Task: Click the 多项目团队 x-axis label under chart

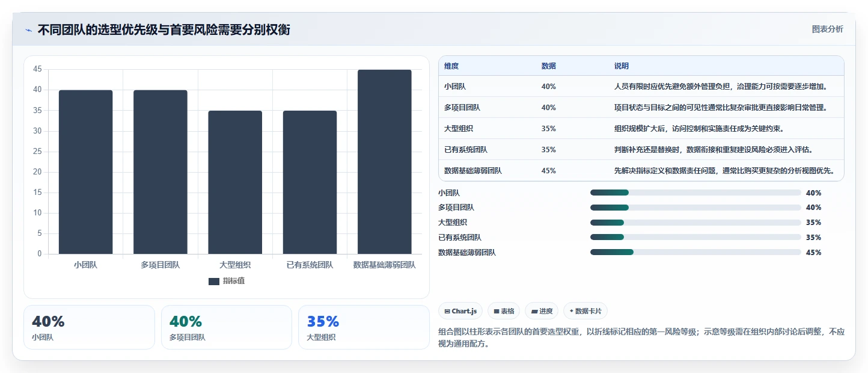Action: (x=160, y=265)
